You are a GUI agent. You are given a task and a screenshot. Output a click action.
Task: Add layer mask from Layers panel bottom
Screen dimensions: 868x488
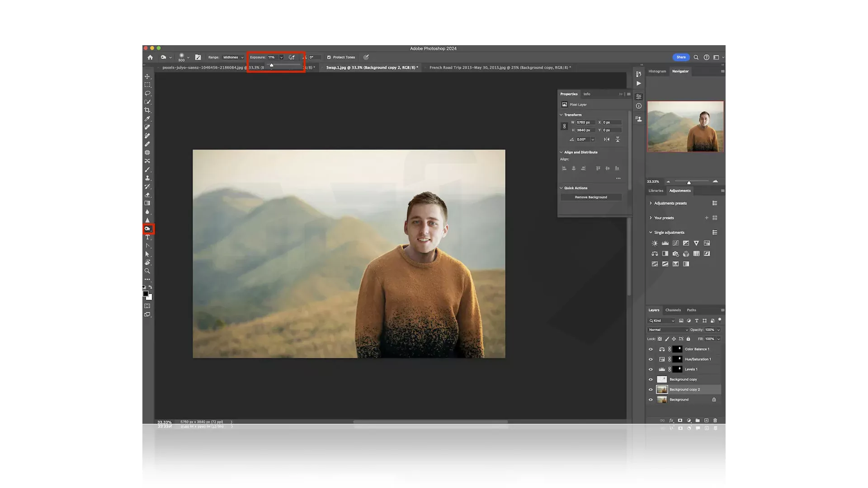680,420
